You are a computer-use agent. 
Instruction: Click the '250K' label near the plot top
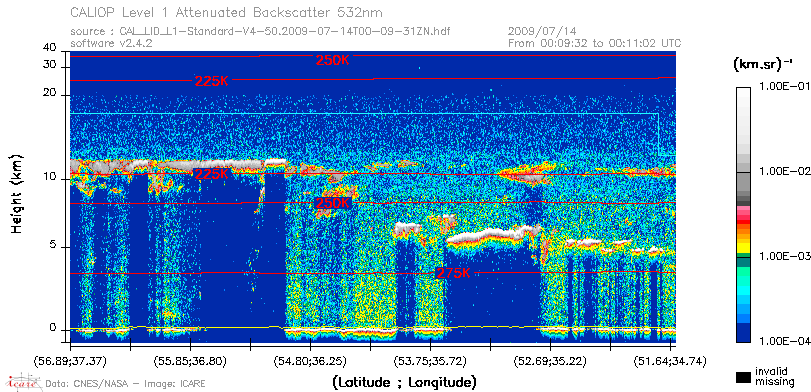(333, 60)
